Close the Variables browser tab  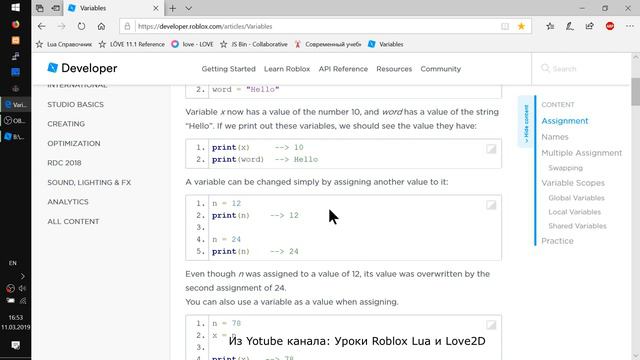(156, 8)
